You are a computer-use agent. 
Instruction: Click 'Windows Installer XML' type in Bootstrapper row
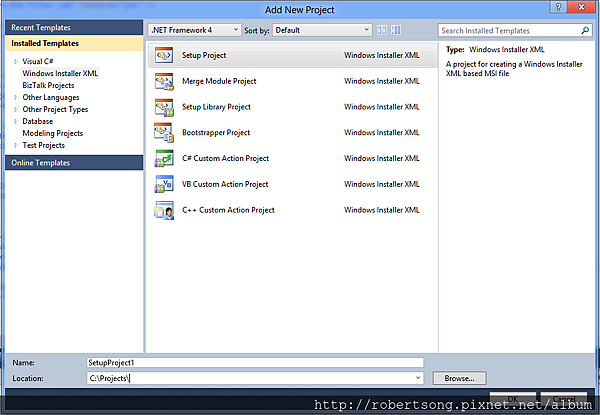point(382,132)
